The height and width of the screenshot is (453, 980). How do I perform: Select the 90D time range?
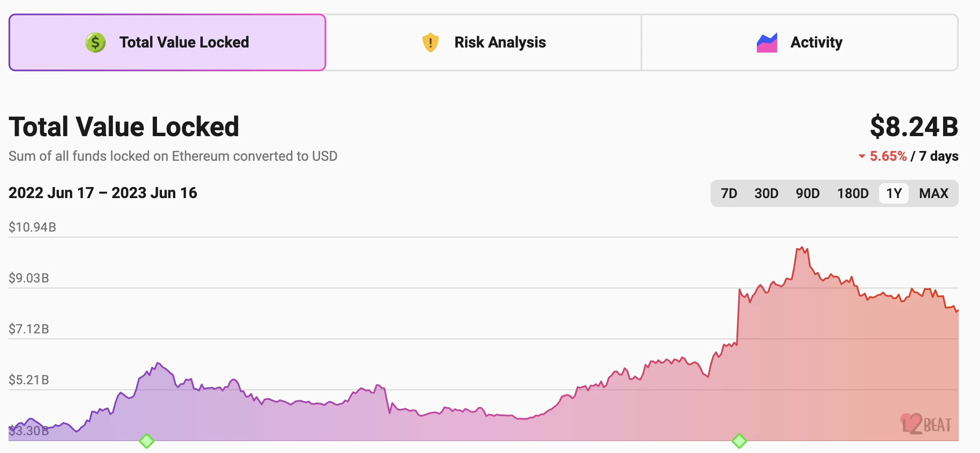(807, 193)
